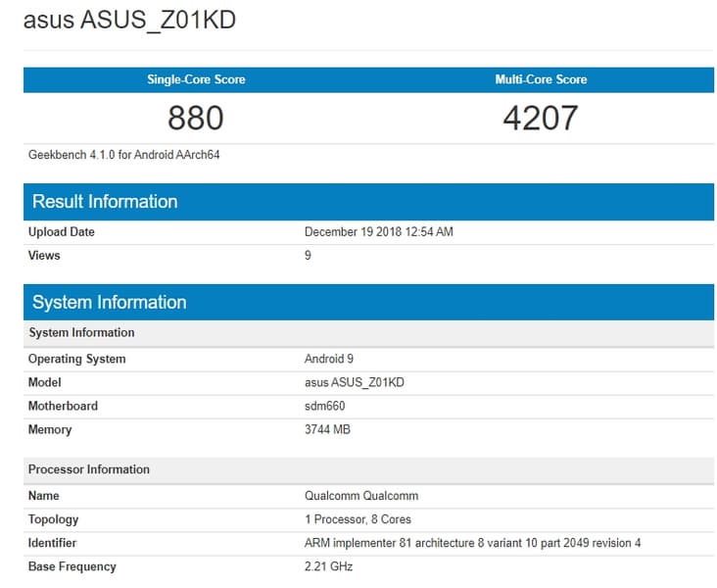717x588 pixels.
Task: Click the December 19 2018 upload date value
Action: coord(378,232)
